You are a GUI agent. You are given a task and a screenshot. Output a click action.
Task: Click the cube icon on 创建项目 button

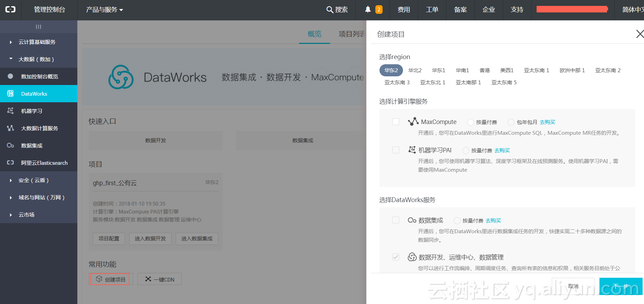point(99,279)
